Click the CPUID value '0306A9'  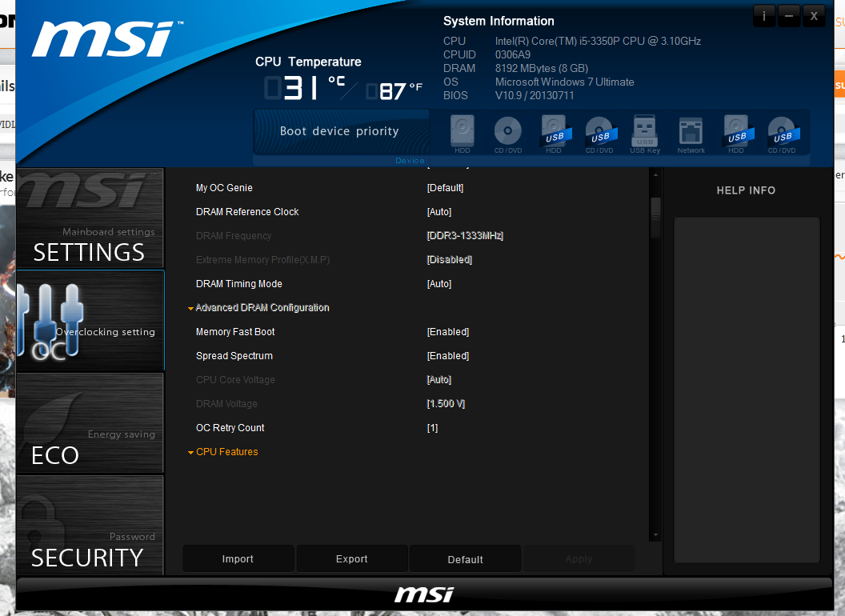[512, 54]
